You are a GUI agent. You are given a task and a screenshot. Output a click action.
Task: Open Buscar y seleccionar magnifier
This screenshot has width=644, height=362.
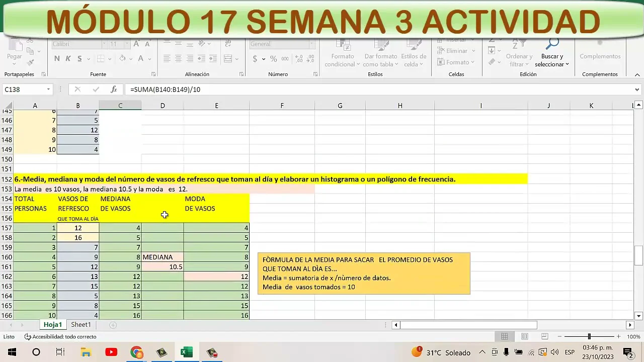pyautogui.click(x=552, y=45)
